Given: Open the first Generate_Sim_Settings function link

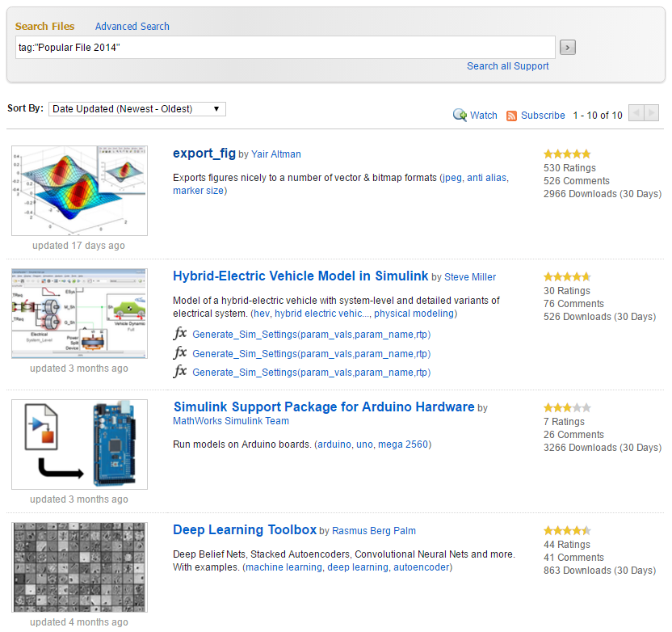Looking at the screenshot, I should (x=312, y=335).
